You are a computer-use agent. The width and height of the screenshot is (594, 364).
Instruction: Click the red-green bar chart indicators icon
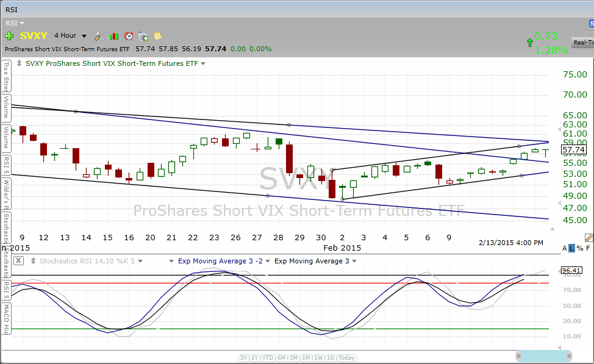113,37
